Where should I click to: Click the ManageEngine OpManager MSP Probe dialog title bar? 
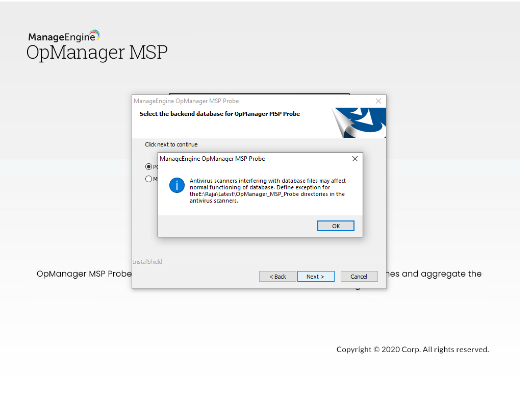tap(212, 159)
